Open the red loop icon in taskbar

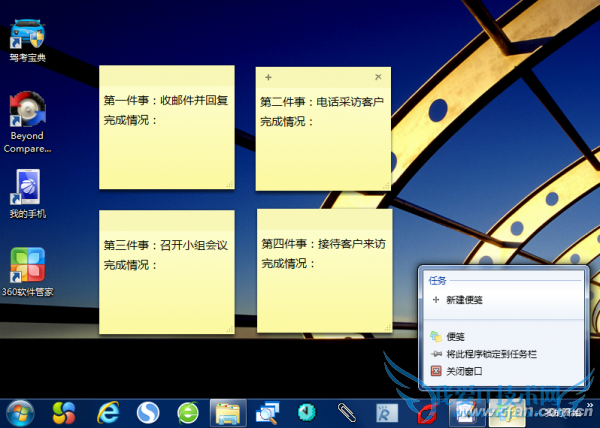pos(427,413)
